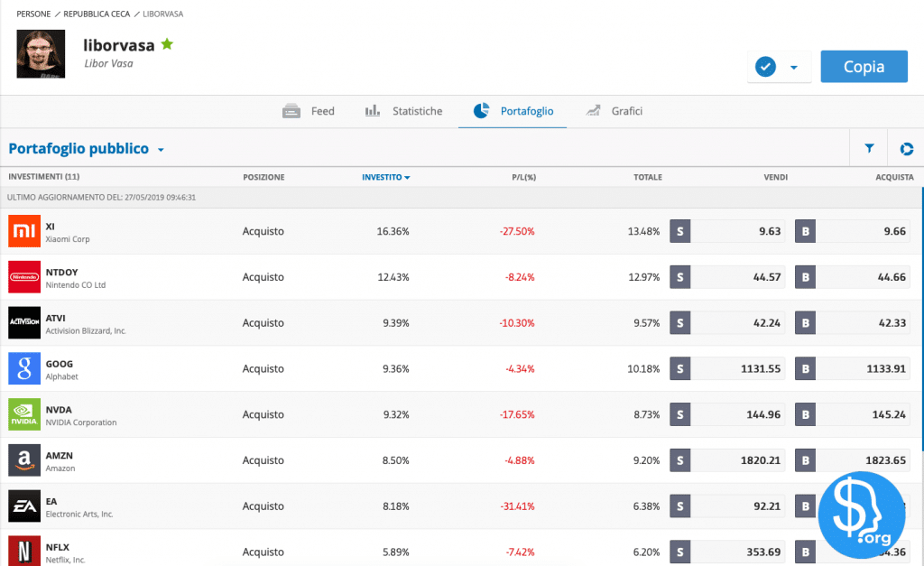The height and width of the screenshot is (566, 924).
Task: Click the XI buy price 9.66
Action: coord(894,231)
